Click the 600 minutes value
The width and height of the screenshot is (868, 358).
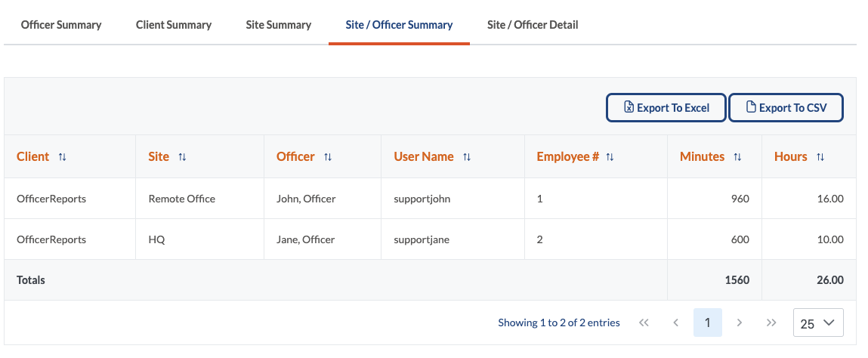(740, 239)
